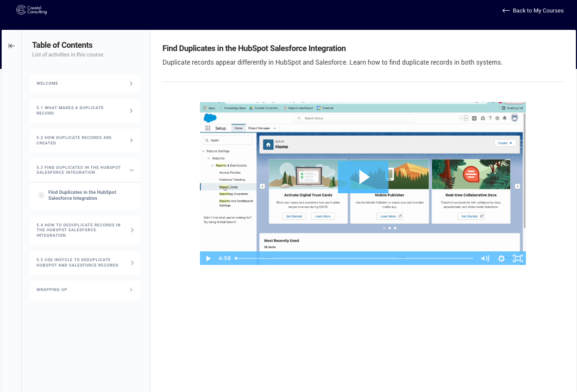Select the Home tab in Salesforce Setup
The width and height of the screenshot is (577, 392).
239,128
